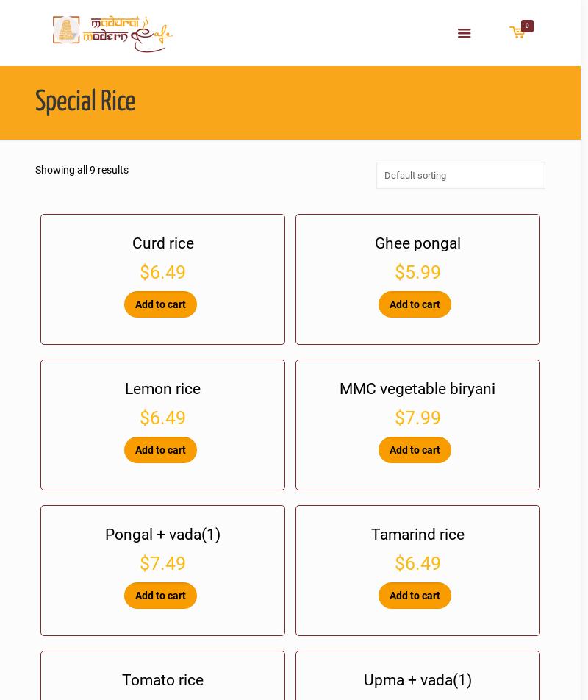Open the Pongal + vada(1) title link
The width and height of the screenshot is (588, 700).
coord(162,535)
